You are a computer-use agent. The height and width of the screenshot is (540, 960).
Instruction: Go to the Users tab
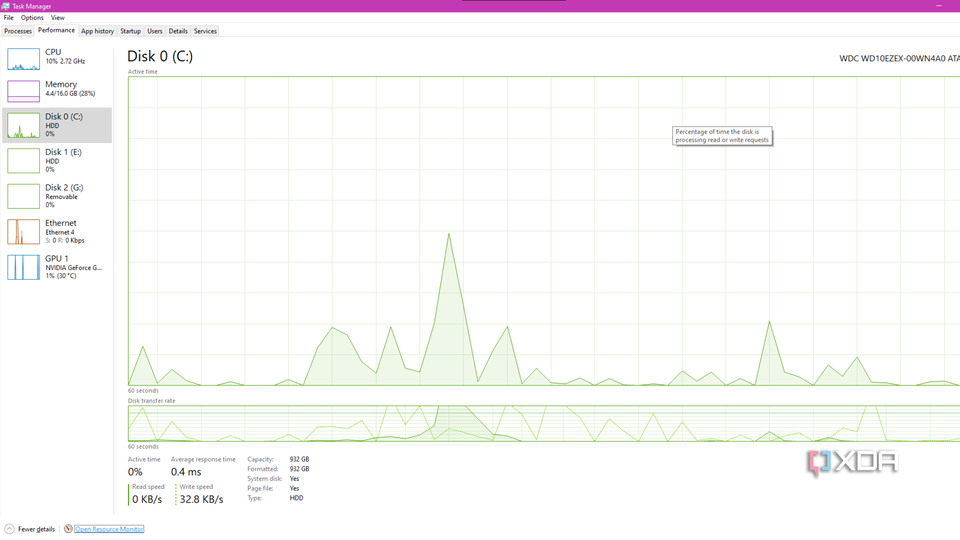tap(155, 31)
